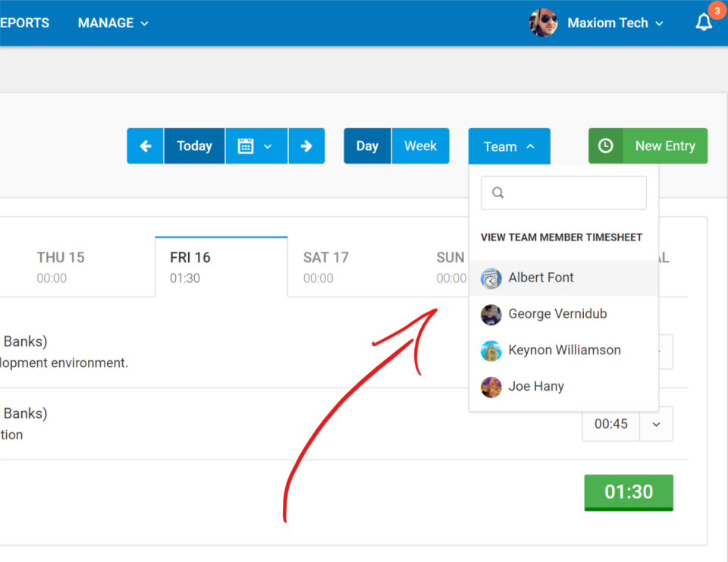Screen dimensions: 728x562
Task: Click the 'lopment environment.' entry description
Action: click(64, 363)
